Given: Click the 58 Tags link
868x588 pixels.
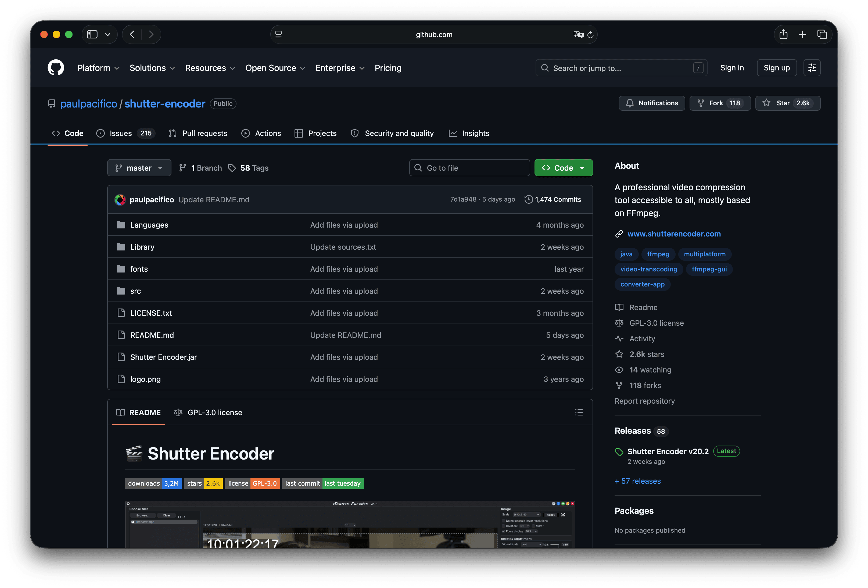Looking at the screenshot, I should tap(248, 168).
